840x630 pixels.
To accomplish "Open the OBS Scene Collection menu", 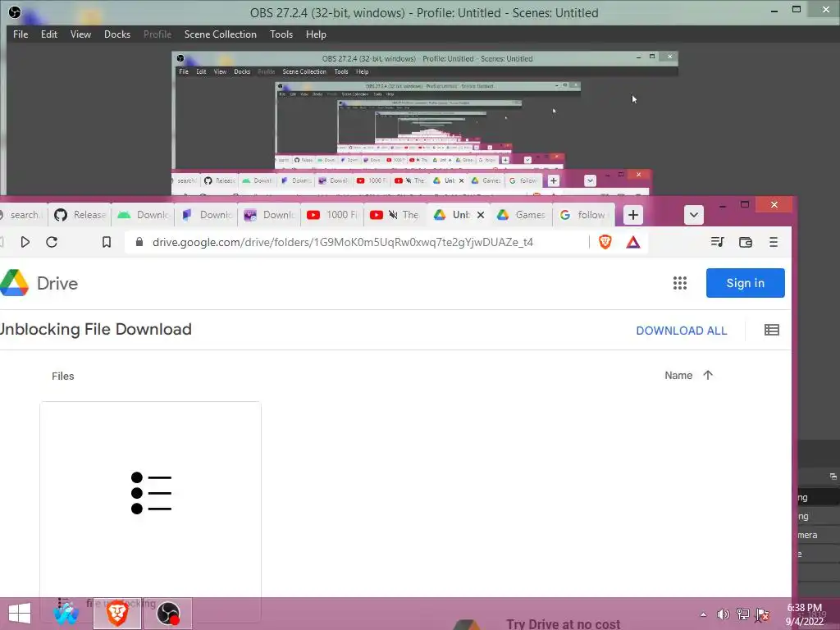I will pyautogui.click(x=220, y=34).
